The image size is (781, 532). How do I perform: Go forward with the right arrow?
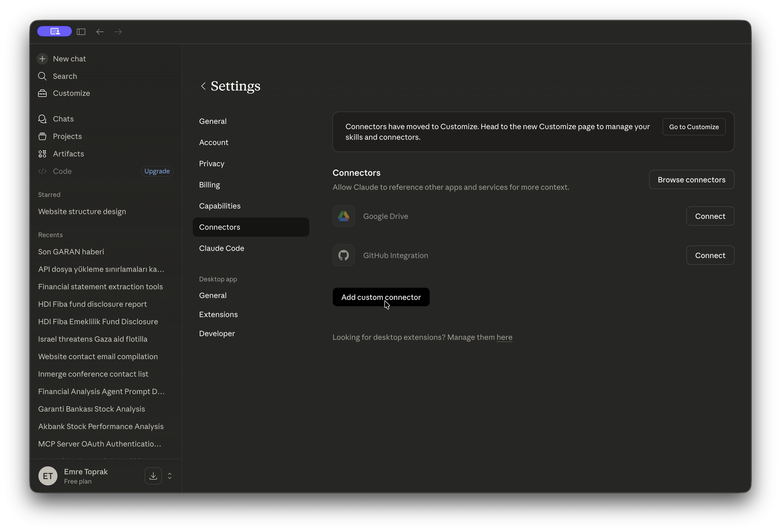[118, 31]
